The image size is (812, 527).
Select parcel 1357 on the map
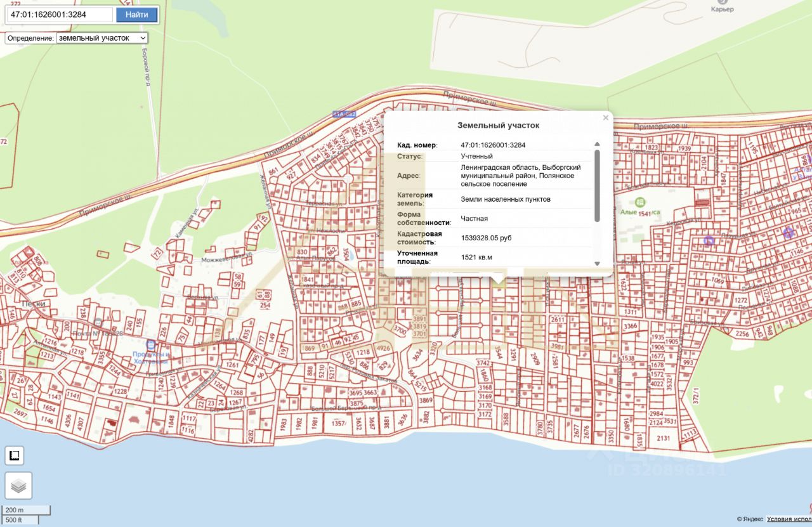[338, 423]
